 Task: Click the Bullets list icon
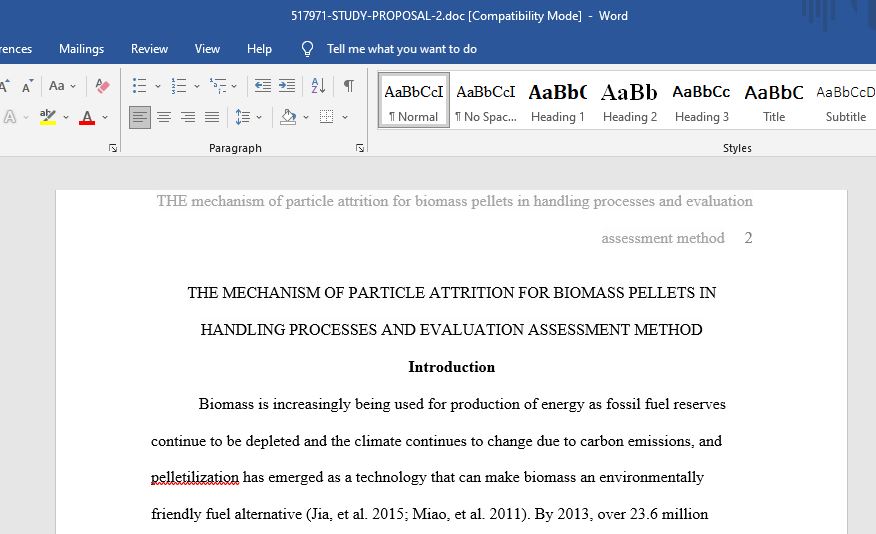139,86
